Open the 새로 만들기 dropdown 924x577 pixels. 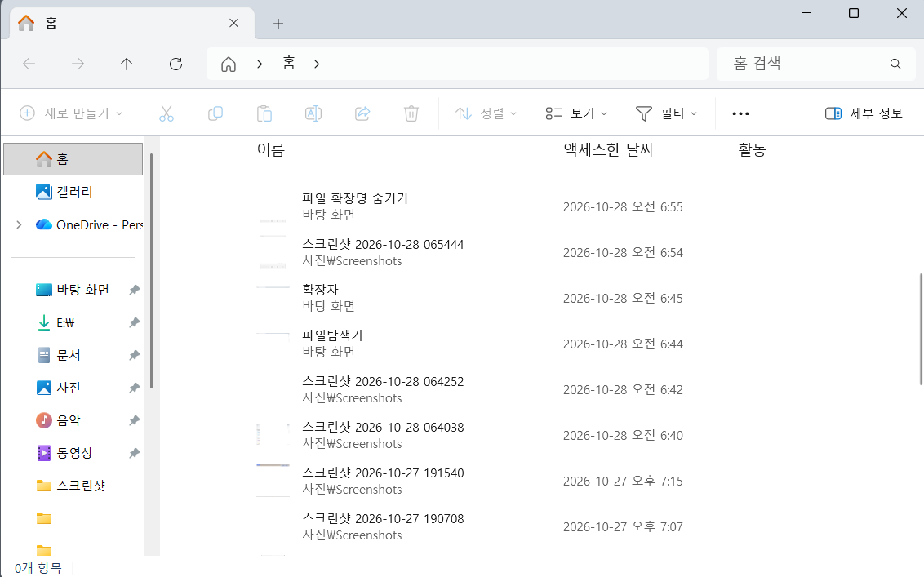click(x=71, y=113)
